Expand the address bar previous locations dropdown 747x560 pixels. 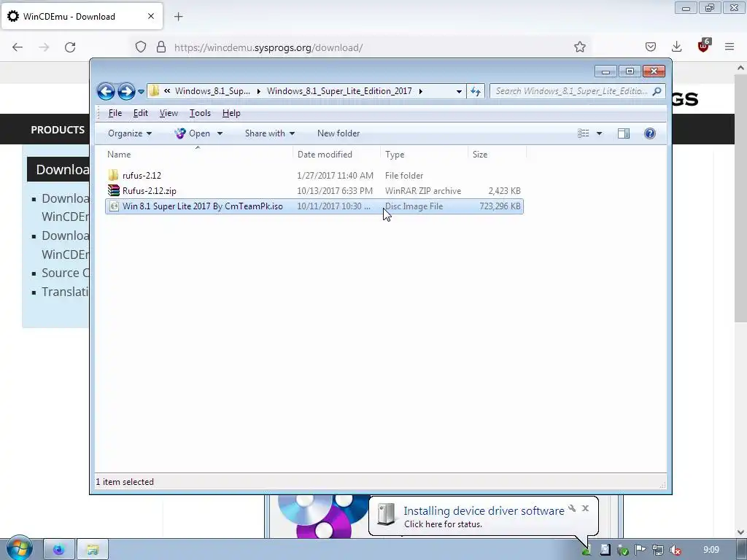click(459, 91)
